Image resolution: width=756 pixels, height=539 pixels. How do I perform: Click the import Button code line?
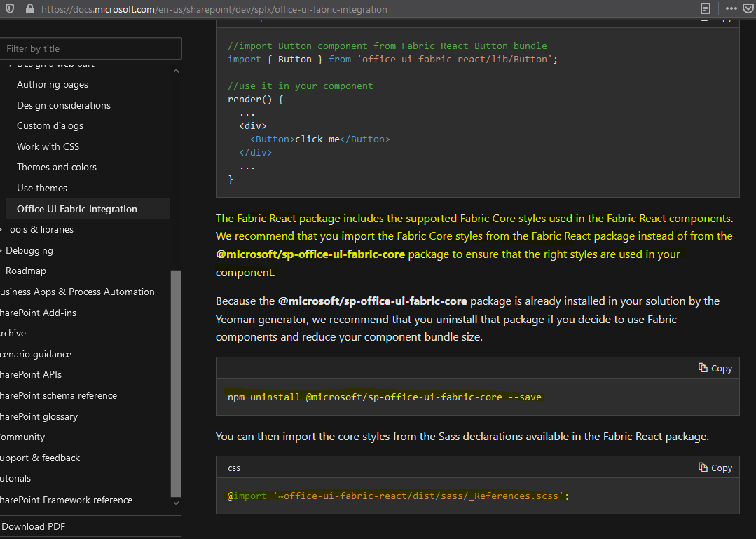click(x=392, y=60)
